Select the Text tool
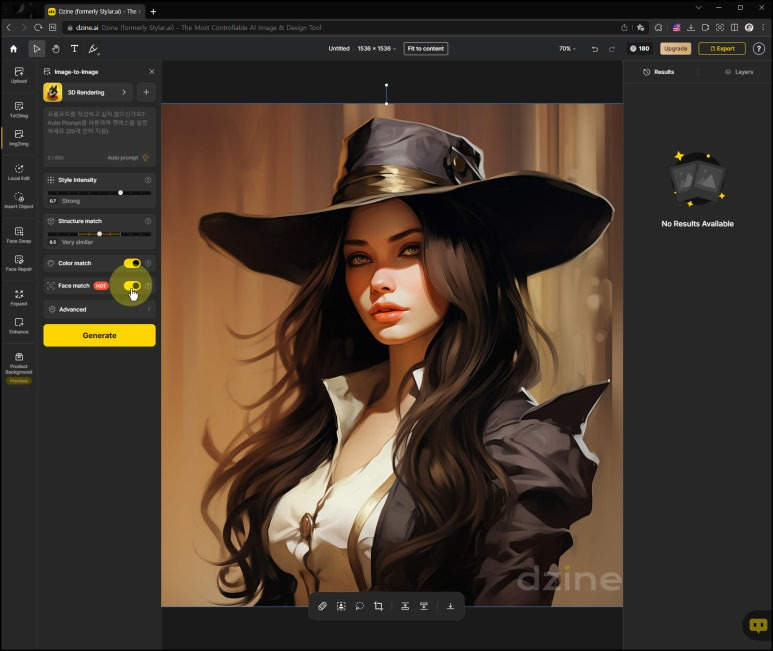 (74, 48)
